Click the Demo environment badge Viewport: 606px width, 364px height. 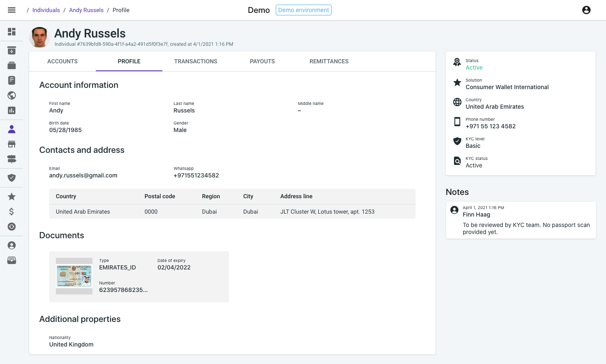(304, 10)
